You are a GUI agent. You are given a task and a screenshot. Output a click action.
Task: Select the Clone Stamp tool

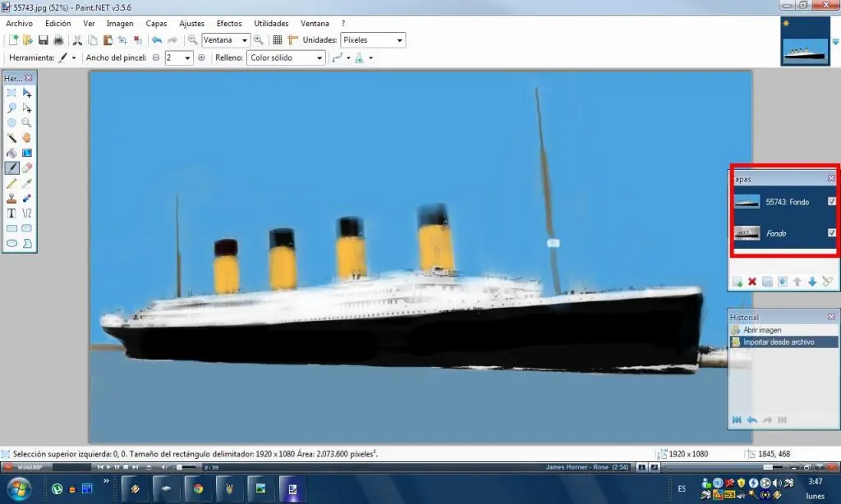11,199
